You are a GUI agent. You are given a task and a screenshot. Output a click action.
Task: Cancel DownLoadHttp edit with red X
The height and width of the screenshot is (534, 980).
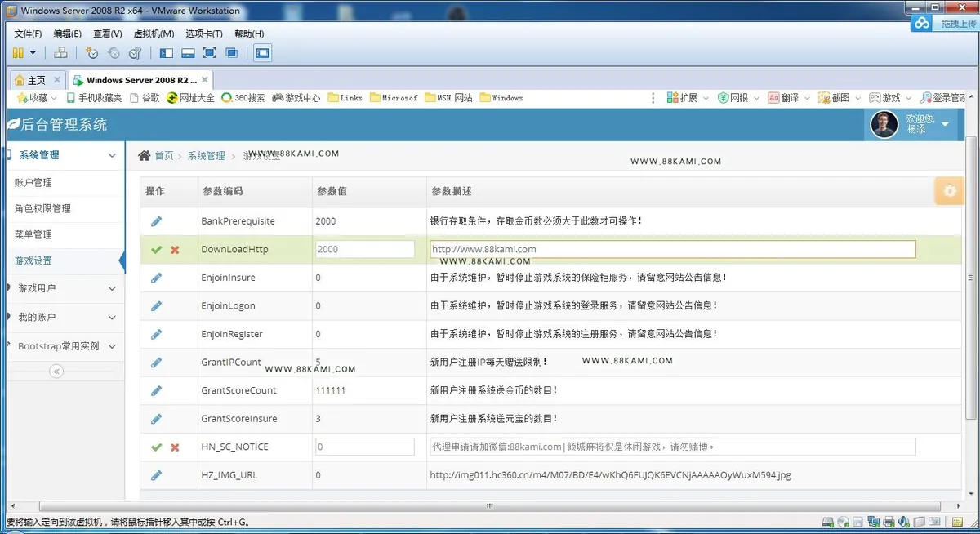pyautogui.click(x=175, y=250)
